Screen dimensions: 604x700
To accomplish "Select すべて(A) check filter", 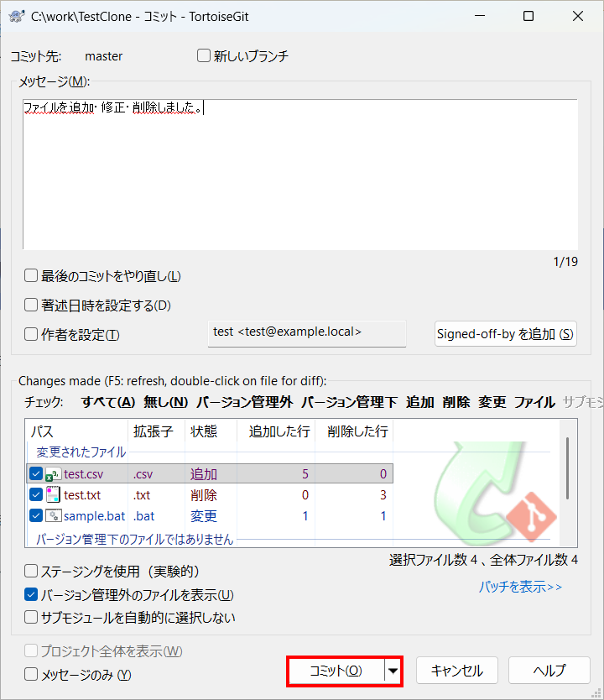I will (x=108, y=402).
